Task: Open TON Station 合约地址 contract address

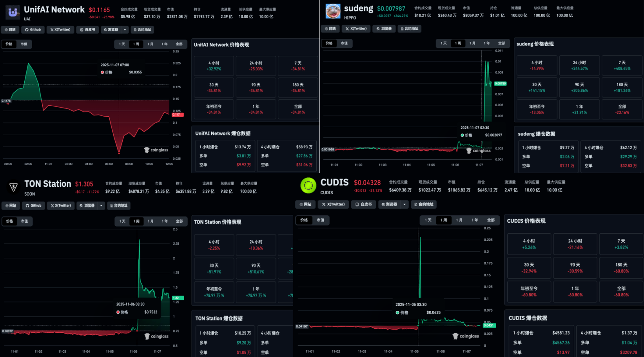Action: [119, 206]
